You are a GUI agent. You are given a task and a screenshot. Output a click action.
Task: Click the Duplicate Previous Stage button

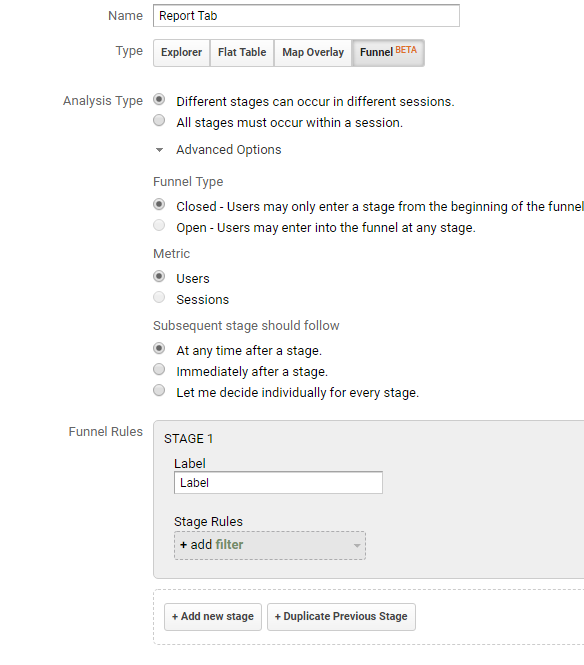tap(341, 617)
